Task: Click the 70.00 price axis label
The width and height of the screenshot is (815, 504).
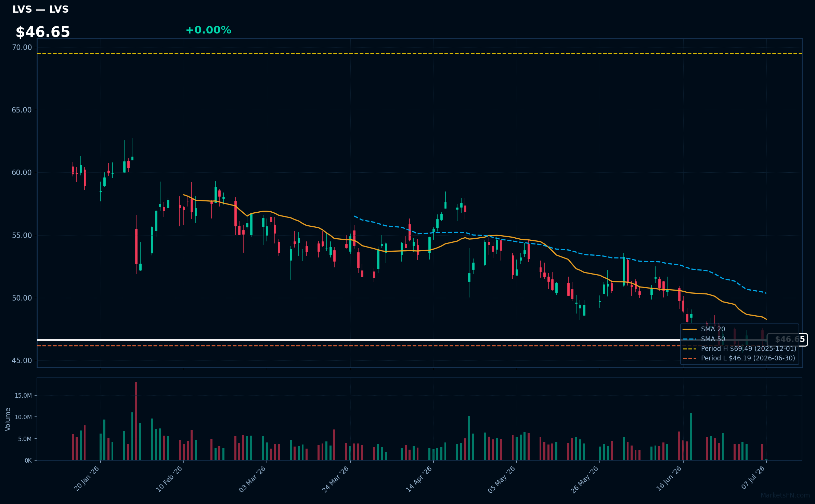Action: tap(22, 47)
